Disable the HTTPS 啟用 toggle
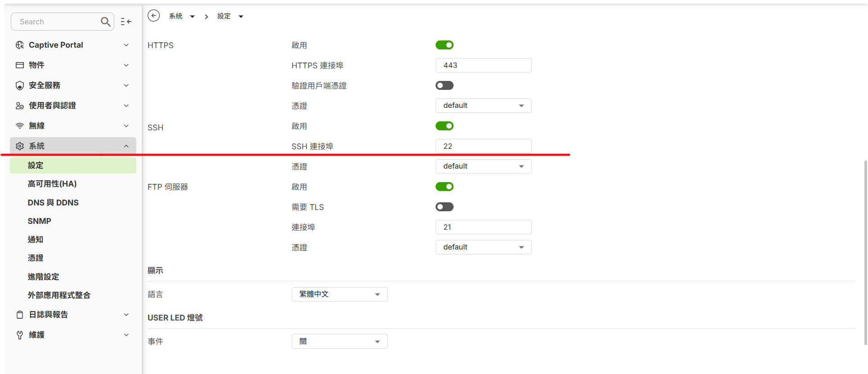Viewport: 868px width, 374px height. coord(445,45)
